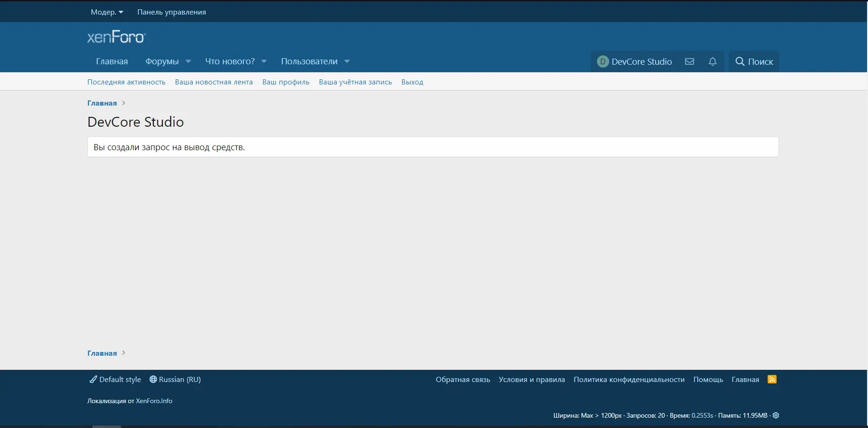The image size is (868, 428).
Task: Open the RSS feed icon
Action: [x=772, y=379]
